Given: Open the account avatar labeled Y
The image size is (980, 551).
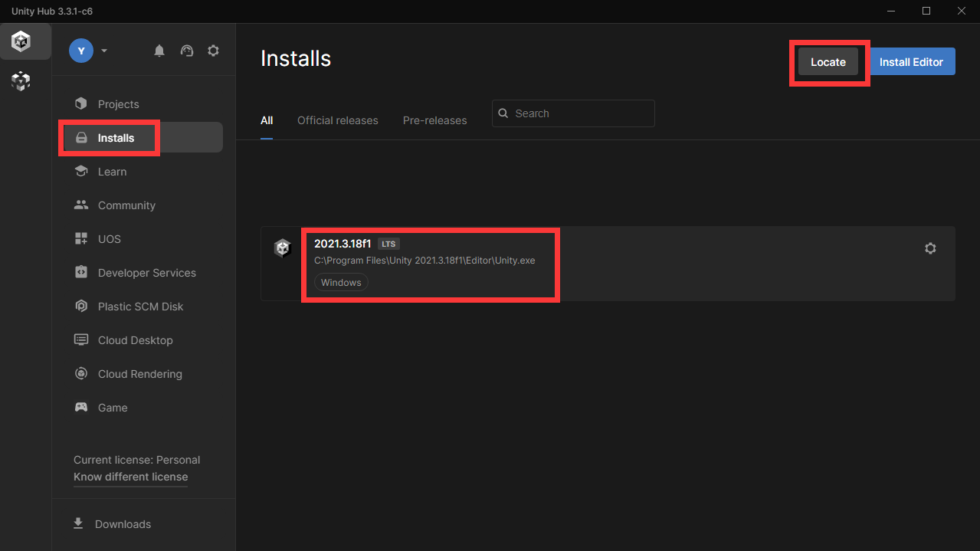Looking at the screenshot, I should [x=81, y=51].
